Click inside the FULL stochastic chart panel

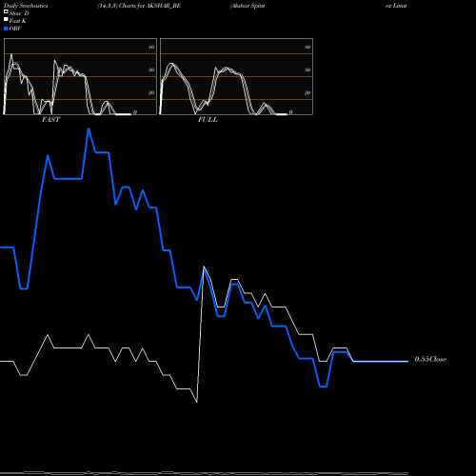pos(236,76)
